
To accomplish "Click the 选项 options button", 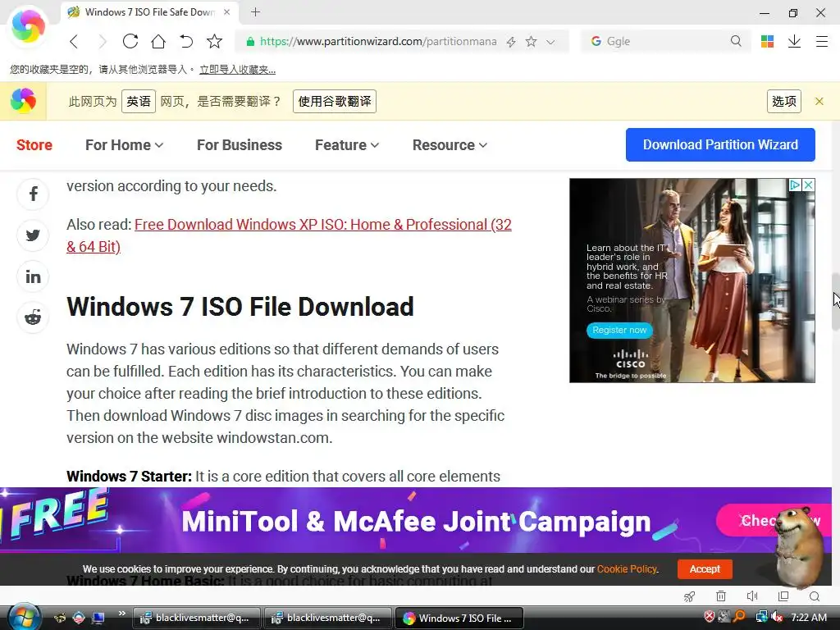I will [783, 101].
